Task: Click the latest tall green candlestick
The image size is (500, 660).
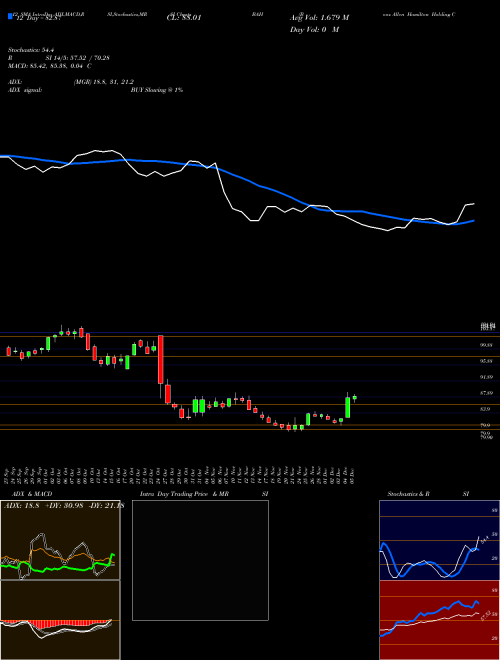Action: (348, 407)
